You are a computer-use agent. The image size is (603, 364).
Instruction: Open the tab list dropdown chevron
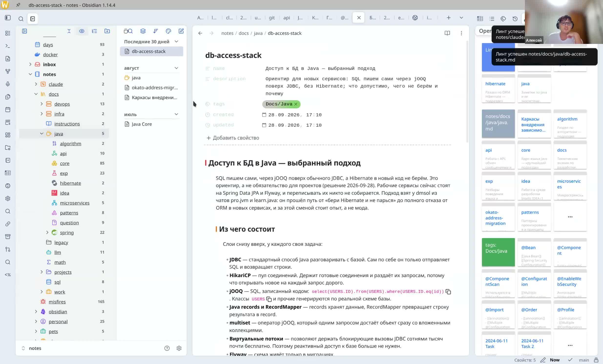click(x=461, y=18)
